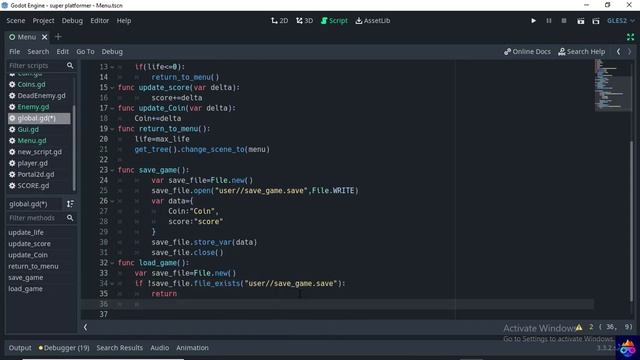Jump to update_Coin method

click(28, 255)
